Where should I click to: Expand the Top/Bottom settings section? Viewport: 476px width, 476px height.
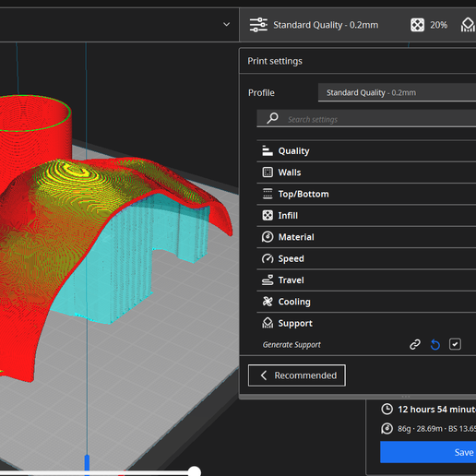tap(366, 194)
